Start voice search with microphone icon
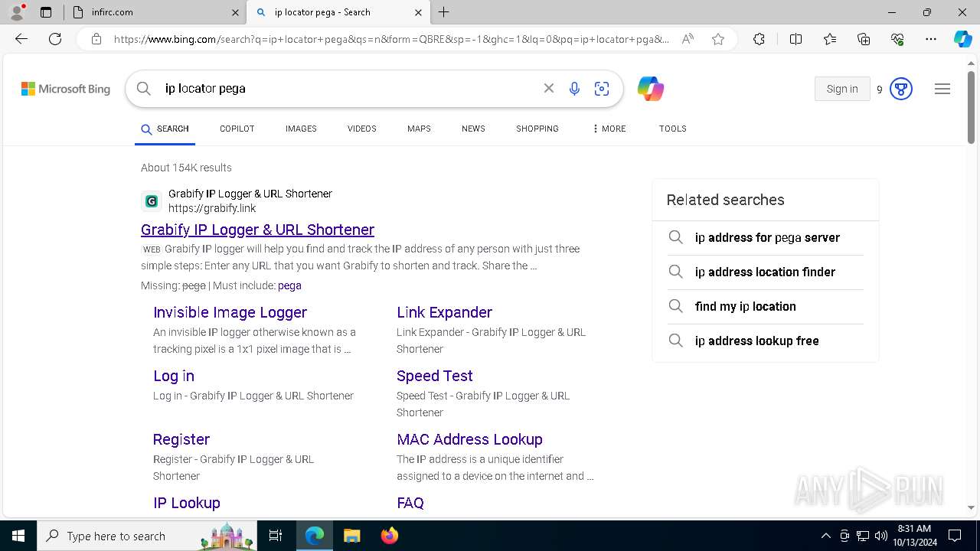This screenshot has height=551, width=980. (574, 89)
